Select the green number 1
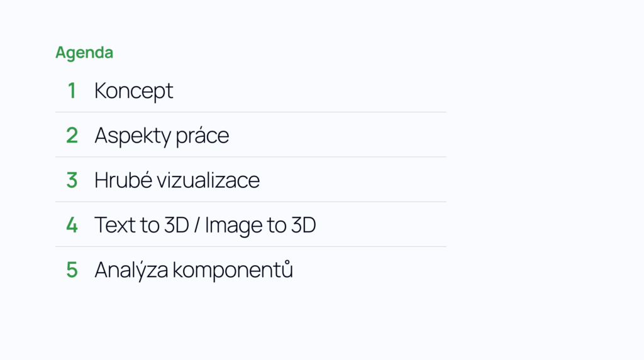This screenshot has width=644, height=360. tap(72, 90)
